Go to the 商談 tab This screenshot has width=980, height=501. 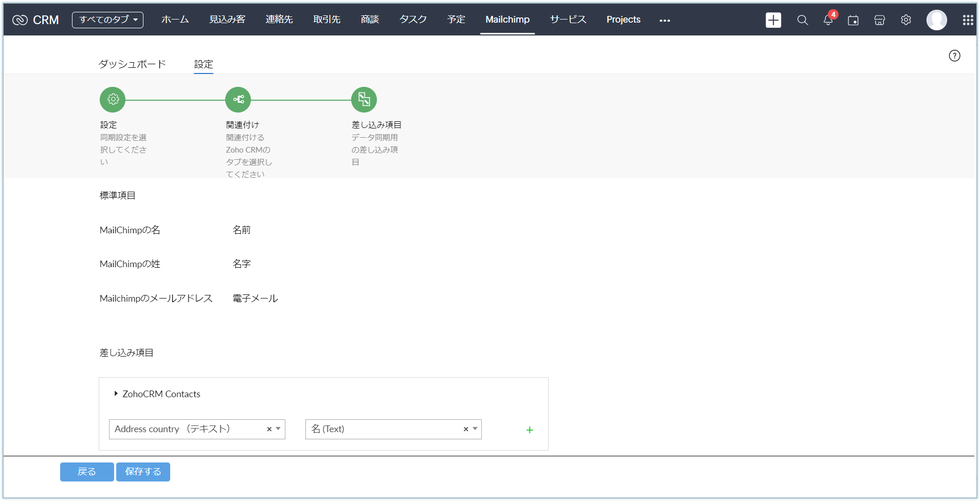coord(370,20)
